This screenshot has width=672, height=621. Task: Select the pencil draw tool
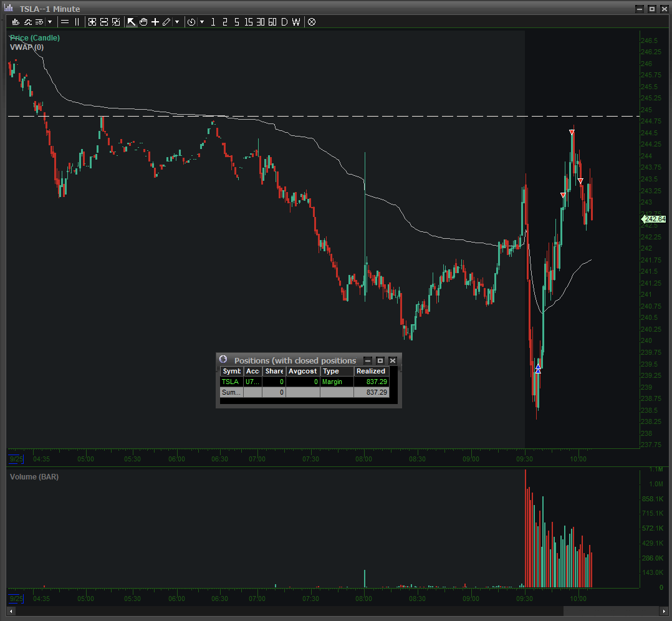pos(166,22)
